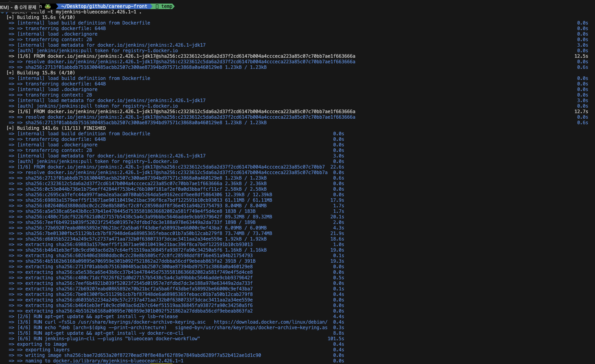
Task: Click the 6.09MB / 6.09MB layer line
Action: coord(137,228)
